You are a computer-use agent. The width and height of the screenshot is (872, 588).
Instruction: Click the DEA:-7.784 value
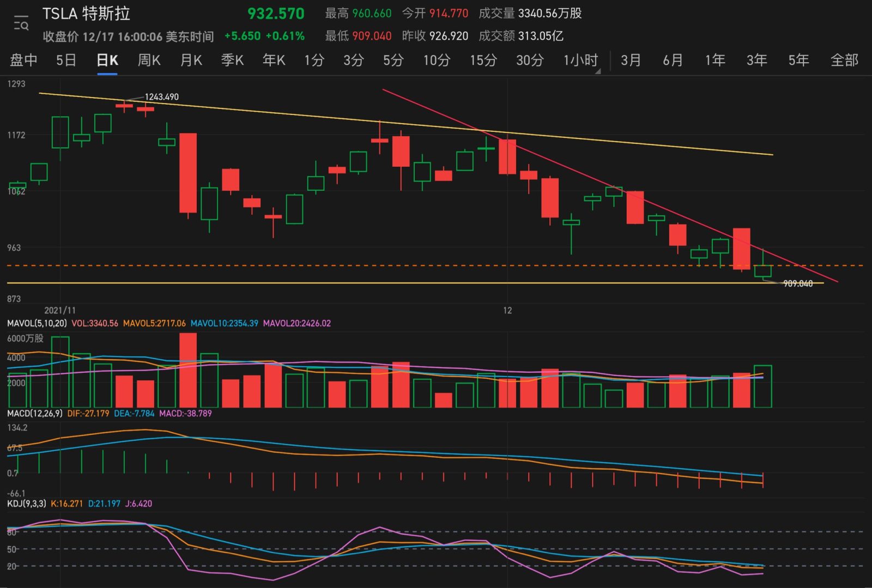pyautogui.click(x=134, y=414)
